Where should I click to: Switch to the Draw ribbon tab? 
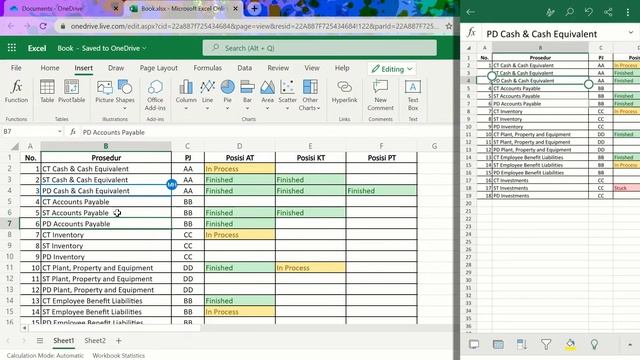[x=116, y=68]
